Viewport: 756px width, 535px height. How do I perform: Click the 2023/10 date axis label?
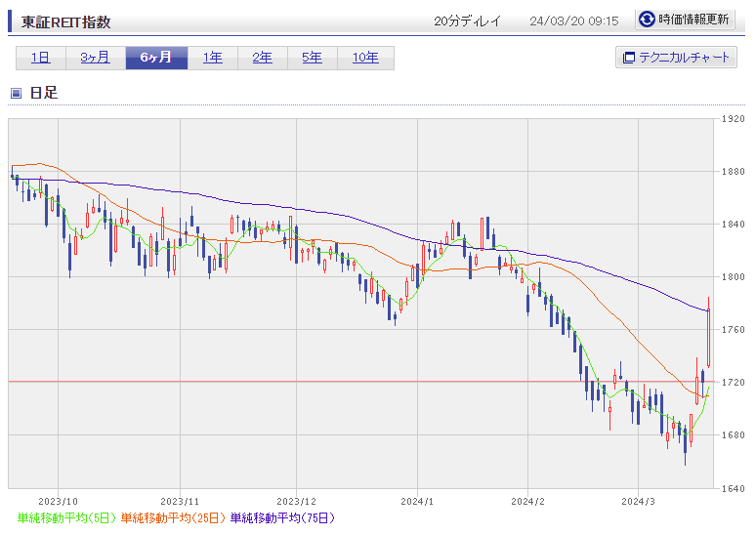[58, 502]
